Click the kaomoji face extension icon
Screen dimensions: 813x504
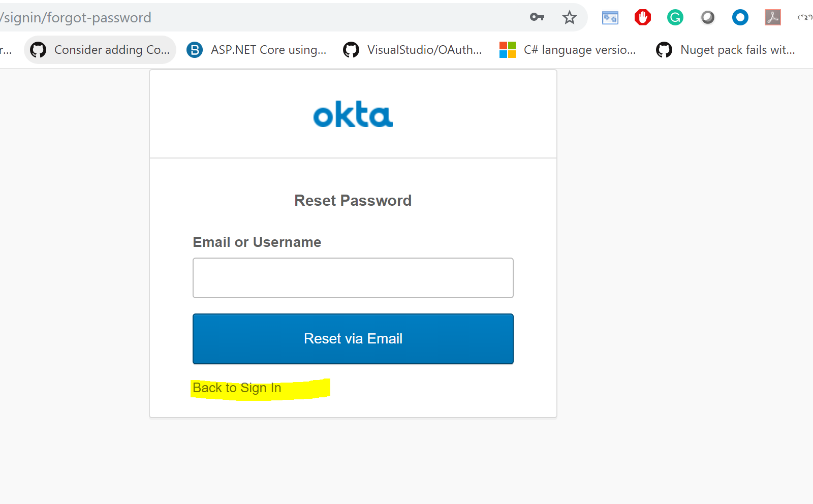tap(805, 17)
